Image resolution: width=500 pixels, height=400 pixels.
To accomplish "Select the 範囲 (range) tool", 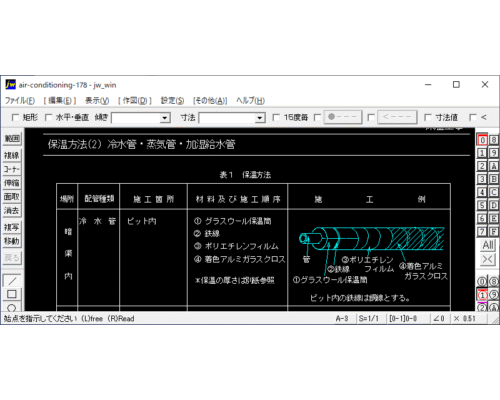I will coord(12,138).
